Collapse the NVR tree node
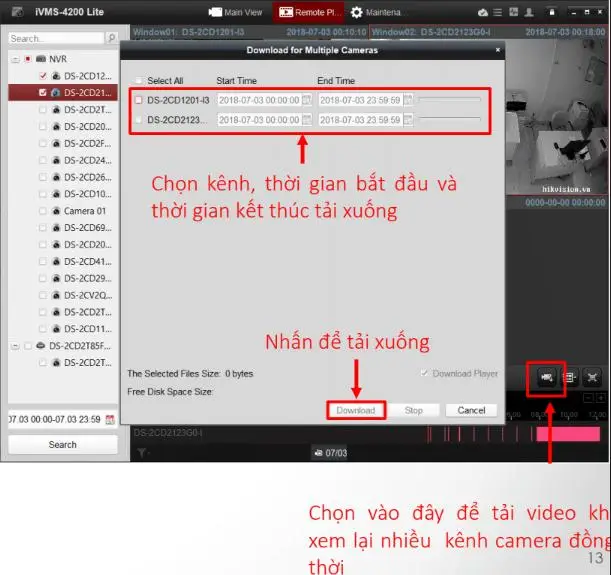 tap(15, 59)
